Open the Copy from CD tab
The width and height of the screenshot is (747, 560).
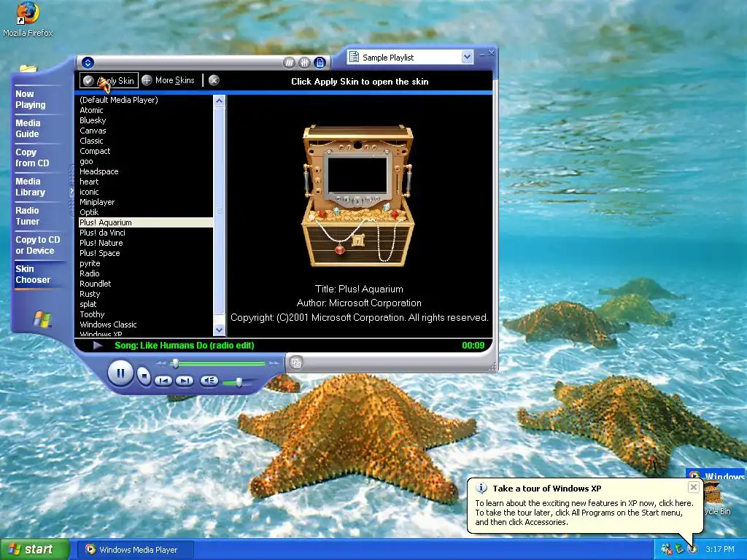pos(32,157)
